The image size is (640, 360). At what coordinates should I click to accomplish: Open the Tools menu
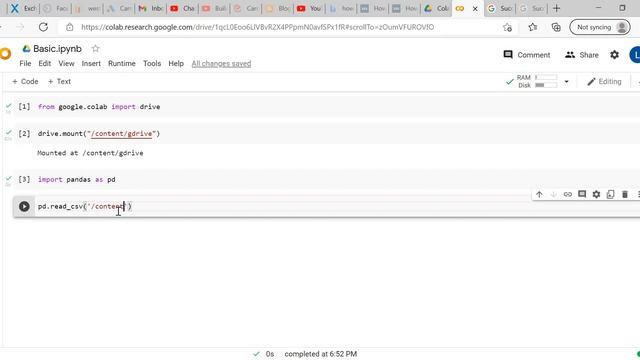pos(152,64)
